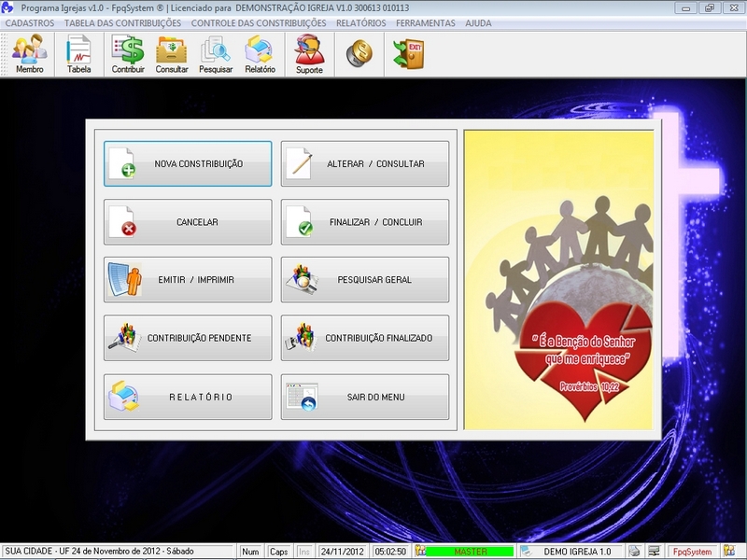Click the computer icon beside DEMO IGREJA
Image resolution: width=747 pixels, height=560 pixels.
coord(527,551)
